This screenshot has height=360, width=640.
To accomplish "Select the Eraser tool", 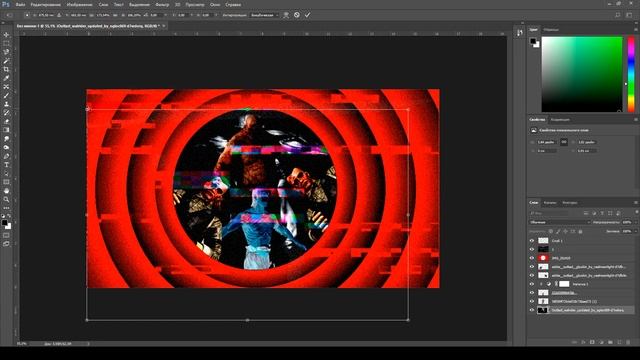I will (6, 121).
